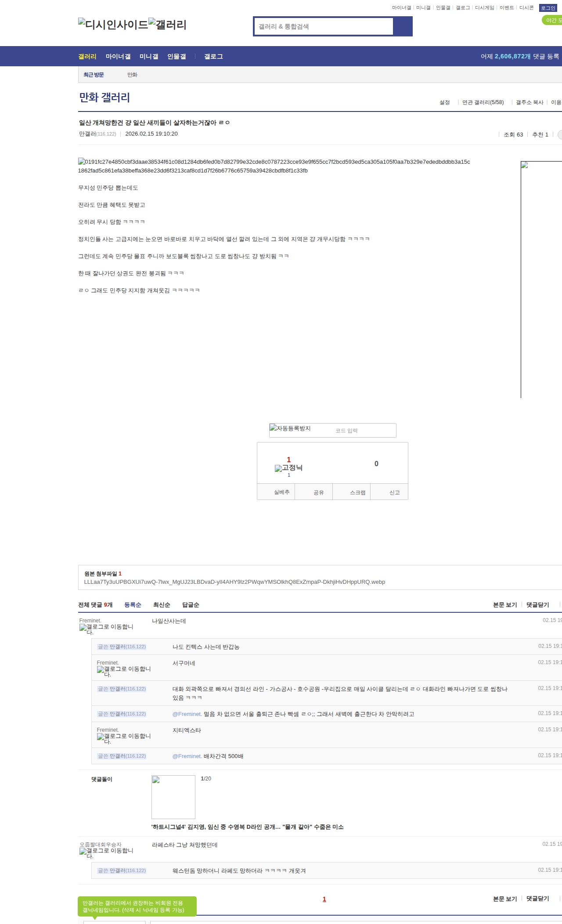562x924 pixels.
Task: Open the 설정 settings menu
Action: pyautogui.click(x=445, y=102)
